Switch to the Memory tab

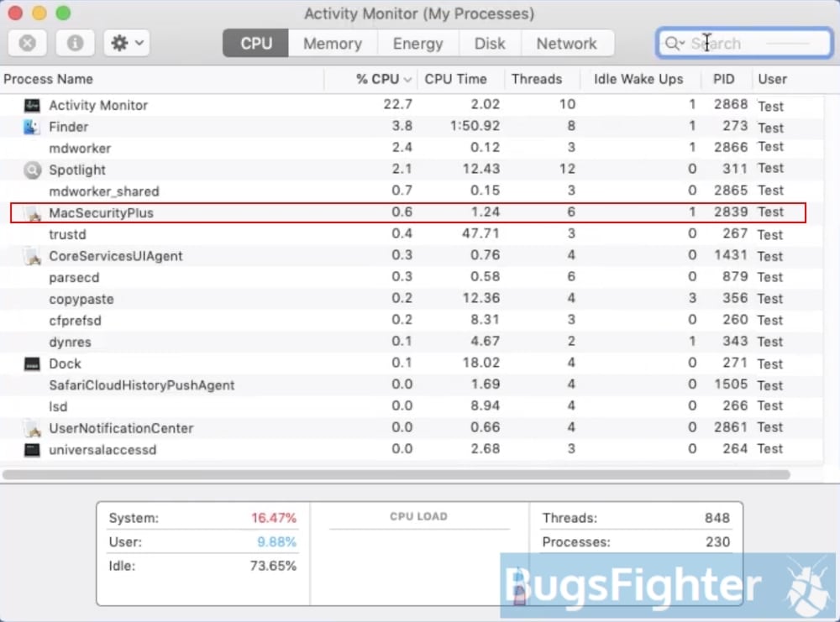pyautogui.click(x=332, y=44)
